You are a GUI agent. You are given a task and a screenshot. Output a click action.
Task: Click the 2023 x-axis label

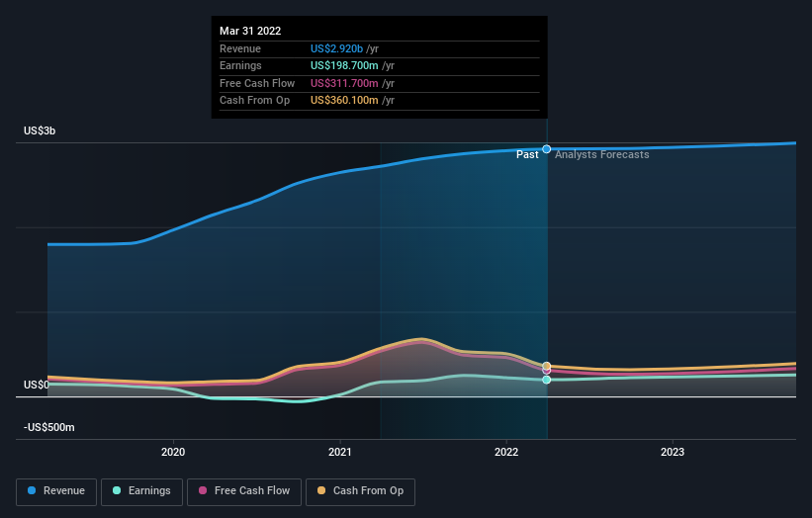tap(673, 452)
